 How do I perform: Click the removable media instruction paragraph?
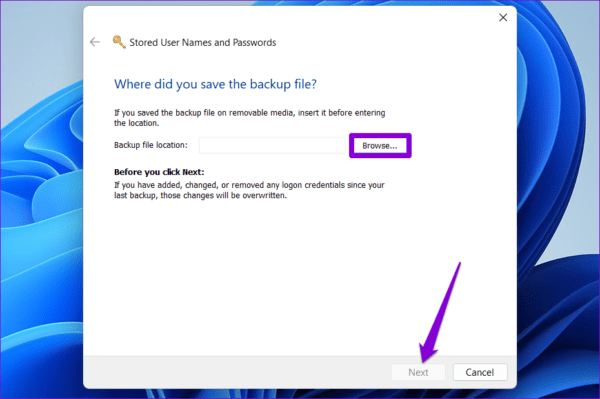tap(249, 118)
